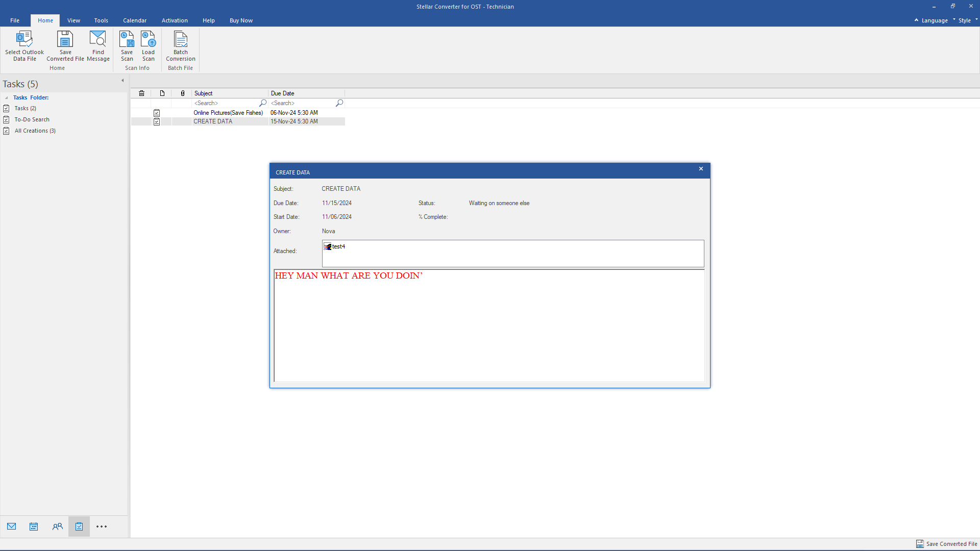Expand All Creations (3) folder
Image resolution: width=980 pixels, height=551 pixels.
pos(35,131)
